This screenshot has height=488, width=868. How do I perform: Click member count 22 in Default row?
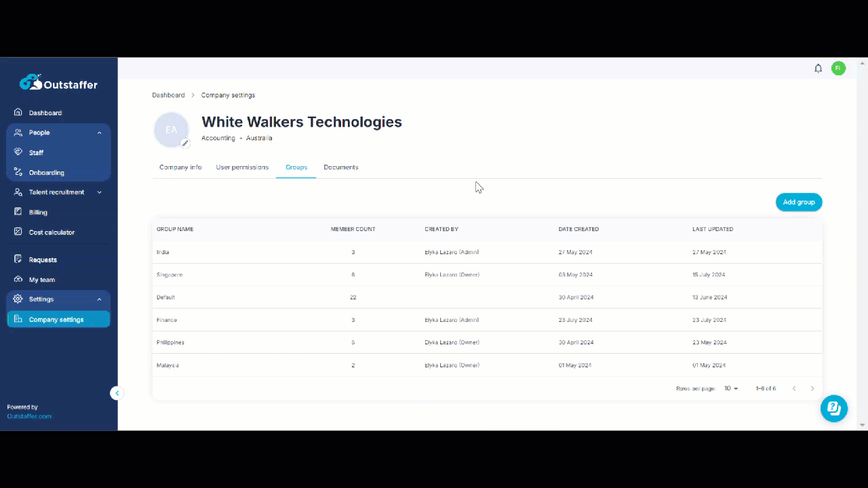353,298
